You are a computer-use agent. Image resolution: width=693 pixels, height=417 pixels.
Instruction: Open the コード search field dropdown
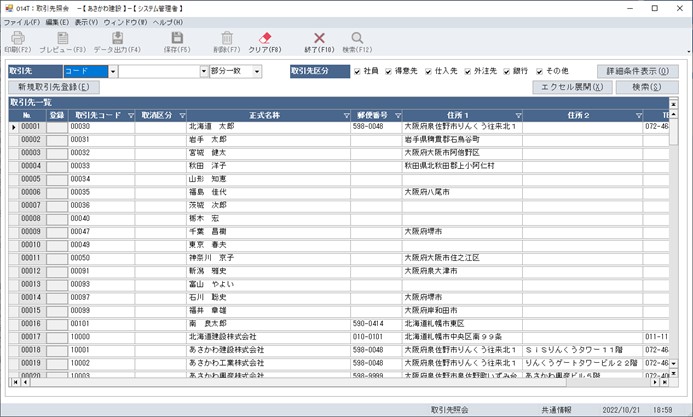point(113,72)
